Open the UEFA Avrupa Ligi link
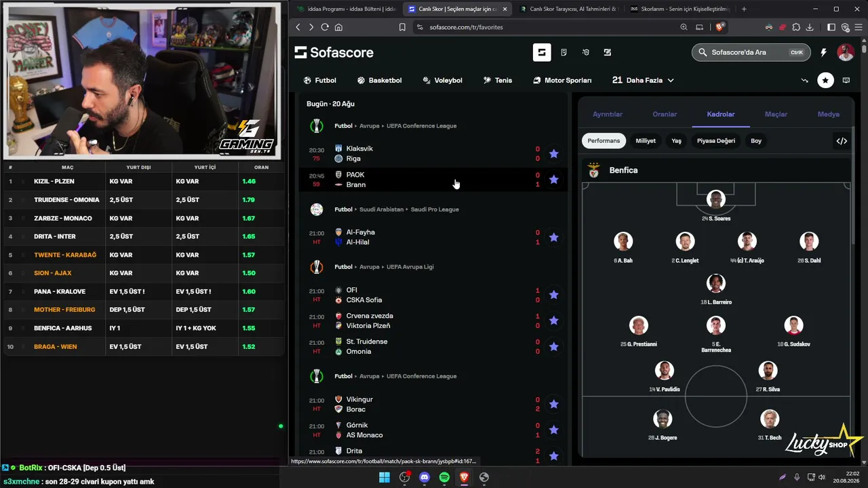Screen dimensions: 868x488 410,267
